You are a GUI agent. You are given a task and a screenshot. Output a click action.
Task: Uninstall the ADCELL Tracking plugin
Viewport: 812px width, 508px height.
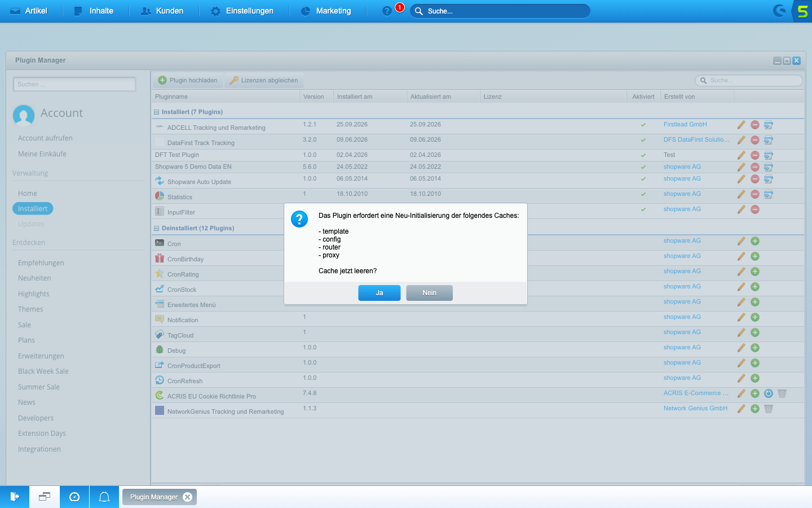[x=755, y=125]
